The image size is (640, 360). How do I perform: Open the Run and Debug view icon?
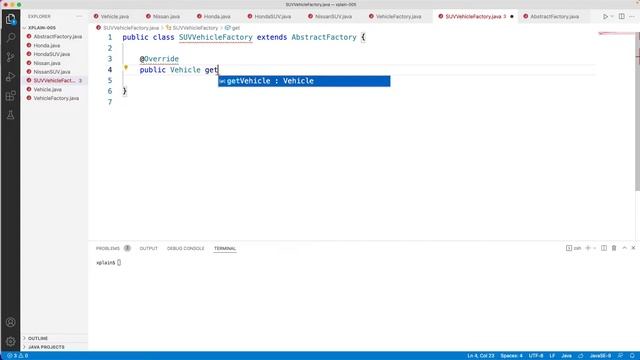click(11, 76)
